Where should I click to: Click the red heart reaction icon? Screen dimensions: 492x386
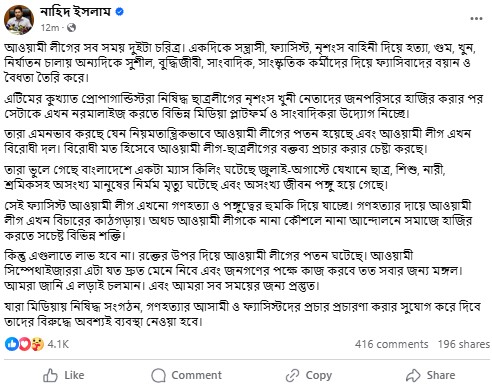click(24, 344)
